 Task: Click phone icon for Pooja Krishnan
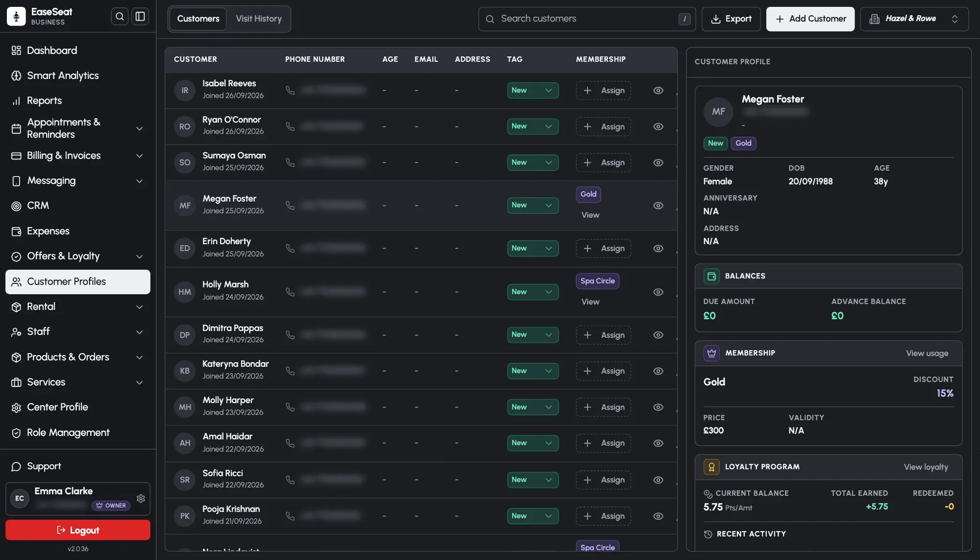pos(290,516)
